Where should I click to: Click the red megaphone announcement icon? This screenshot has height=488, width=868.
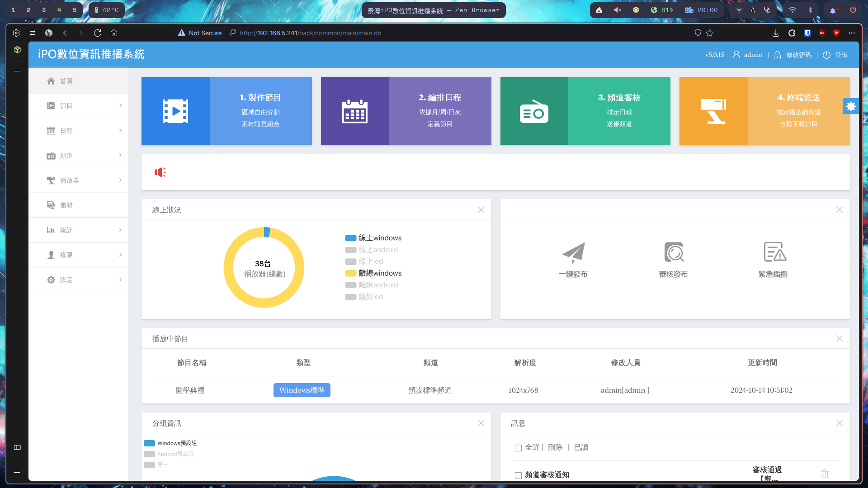[x=160, y=172]
